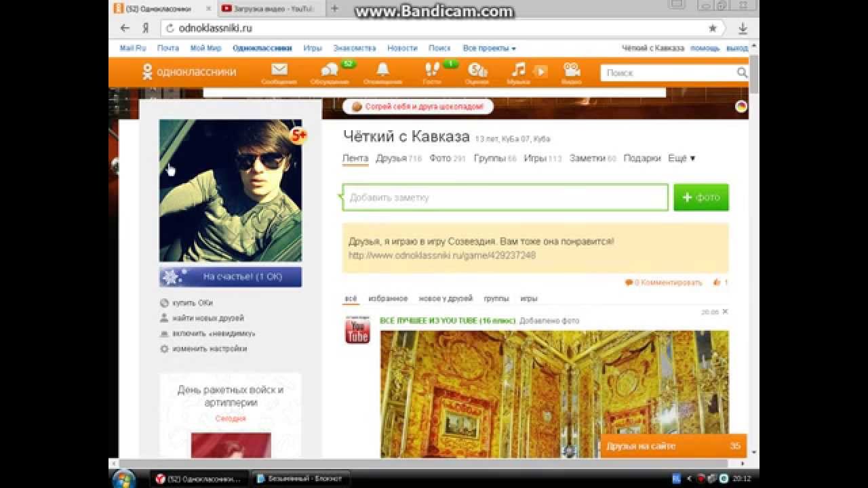
Task: Dismiss the feed post with X icon
Action: 725,312
